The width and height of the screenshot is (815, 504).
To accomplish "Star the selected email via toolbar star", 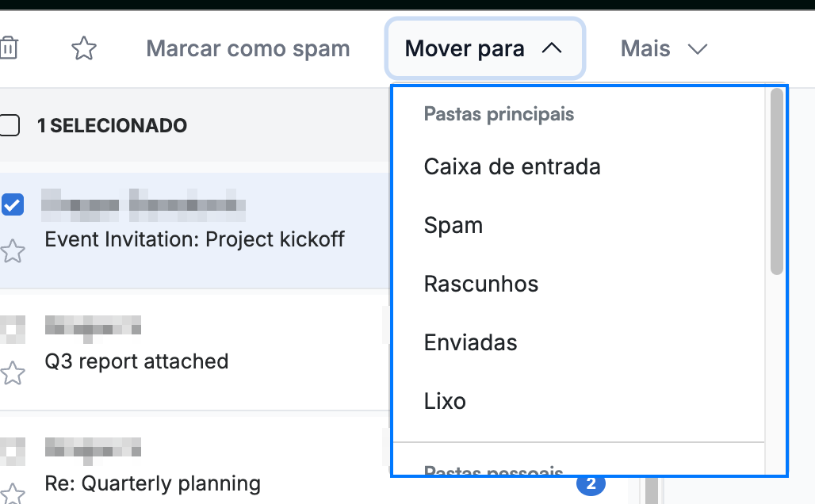I will tap(84, 48).
